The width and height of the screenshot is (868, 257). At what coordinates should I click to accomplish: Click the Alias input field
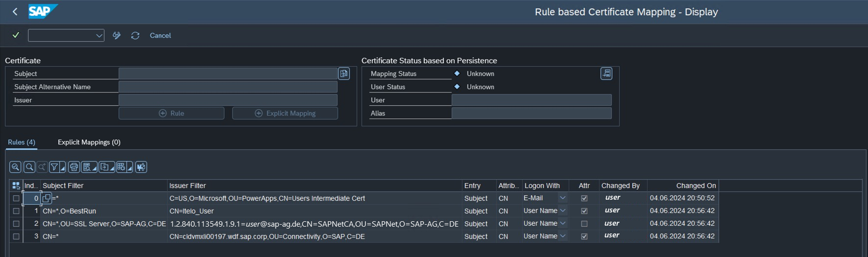tap(531, 113)
